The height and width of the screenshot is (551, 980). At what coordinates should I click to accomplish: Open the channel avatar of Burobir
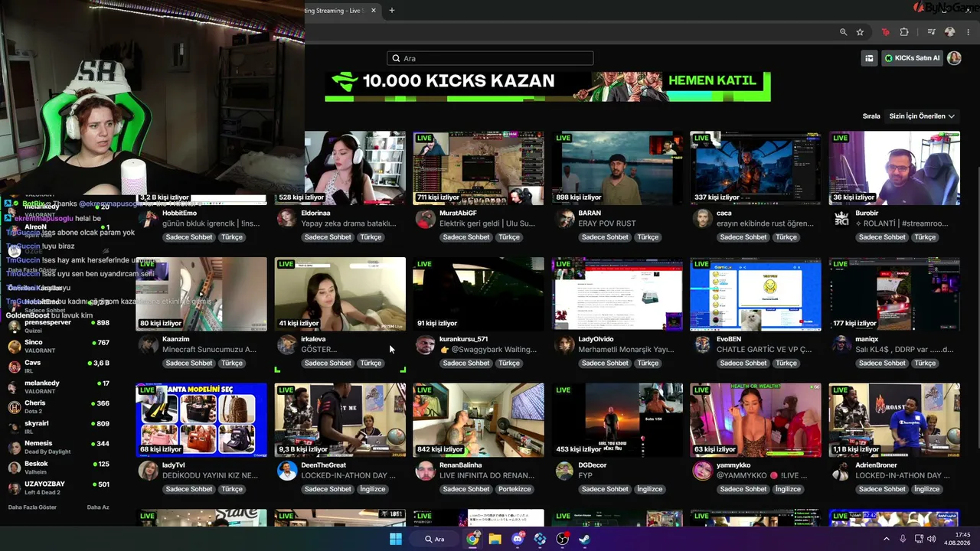pos(841,219)
